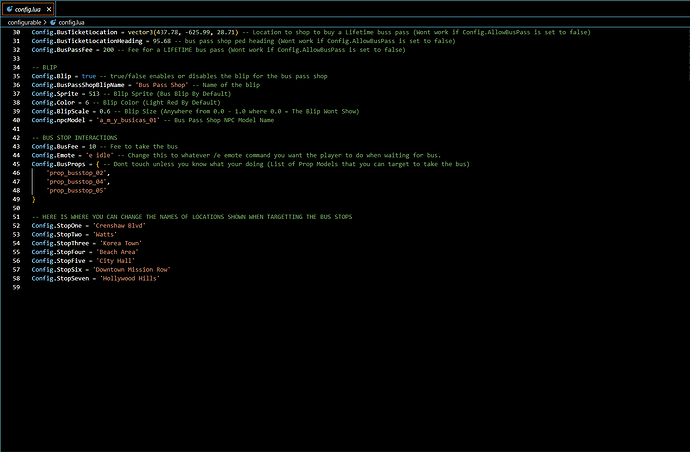Click Config.StopSeven on line 58
Viewport: 690px width, 452px height.
tap(60, 279)
